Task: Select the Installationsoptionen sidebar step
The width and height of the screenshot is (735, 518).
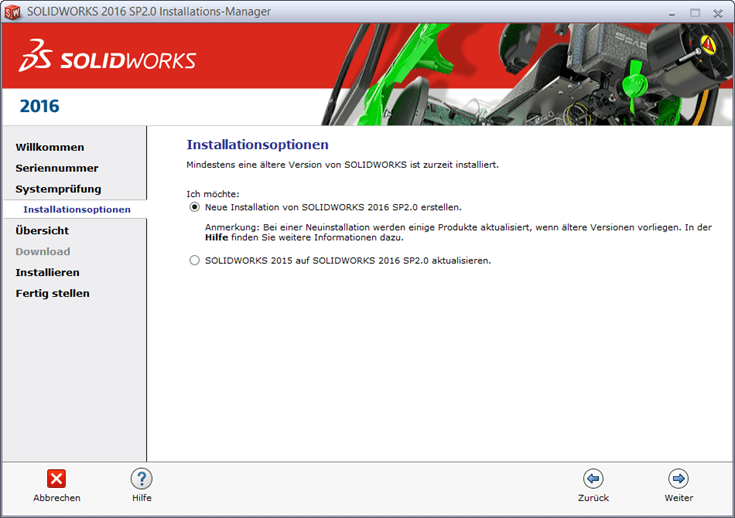Action: 77,210
